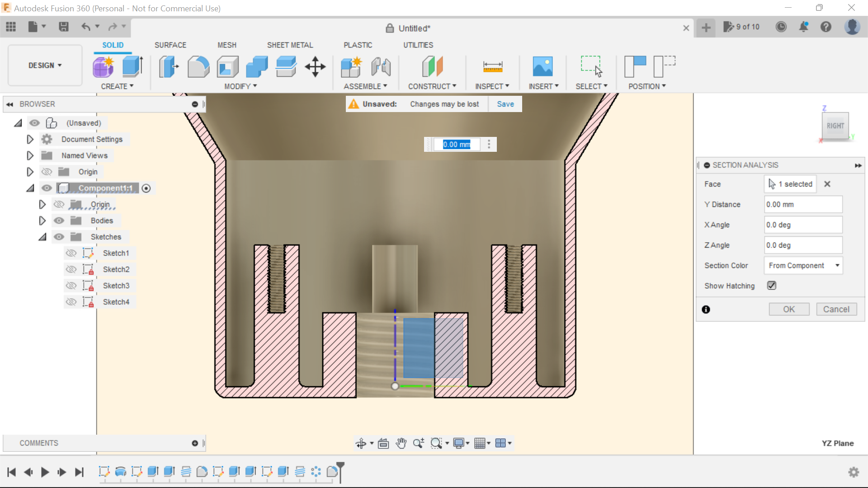Expand the Document Settings node

pyautogui.click(x=30, y=139)
